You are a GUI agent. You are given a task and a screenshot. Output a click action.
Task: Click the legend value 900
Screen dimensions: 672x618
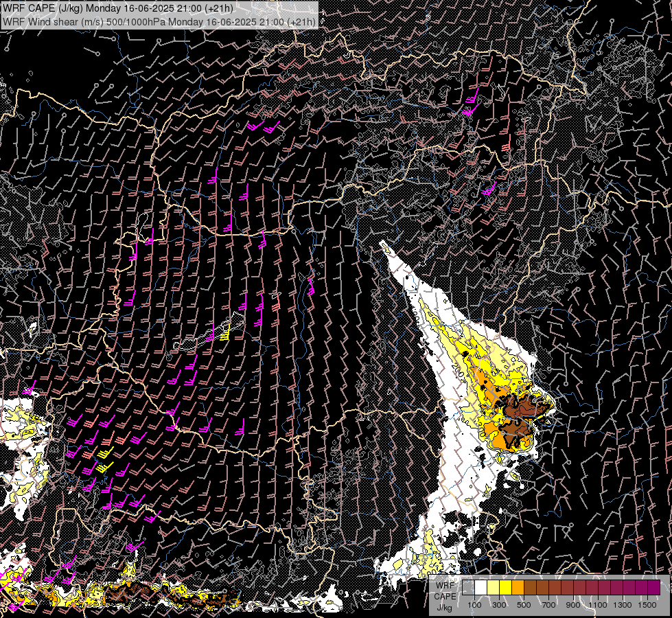[573, 605]
